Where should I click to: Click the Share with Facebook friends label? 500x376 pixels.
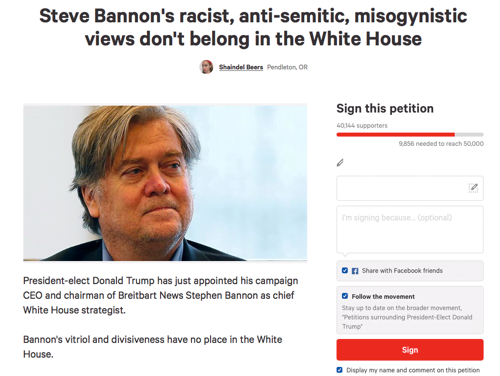(402, 271)
